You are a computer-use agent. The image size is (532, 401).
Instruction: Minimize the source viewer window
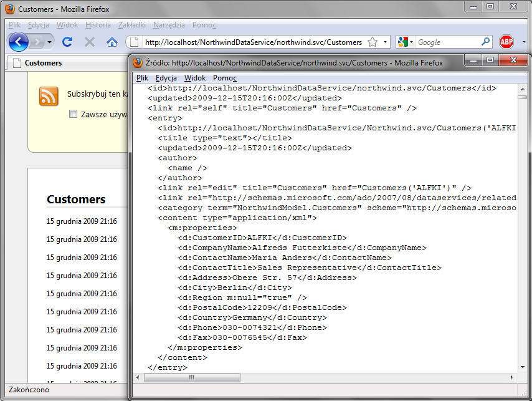point(473,60)
